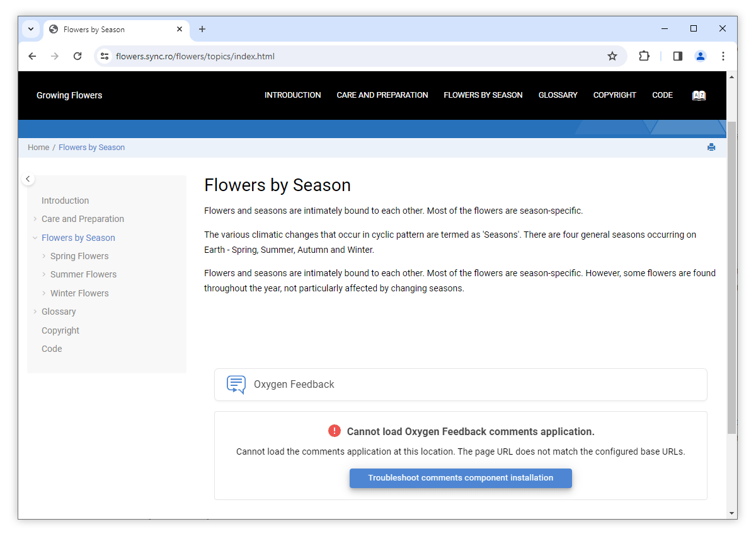Image resolution: width=756 pixels, height=536 pixels.
Task: Click the print page icon
Action: tap(711, 148)
